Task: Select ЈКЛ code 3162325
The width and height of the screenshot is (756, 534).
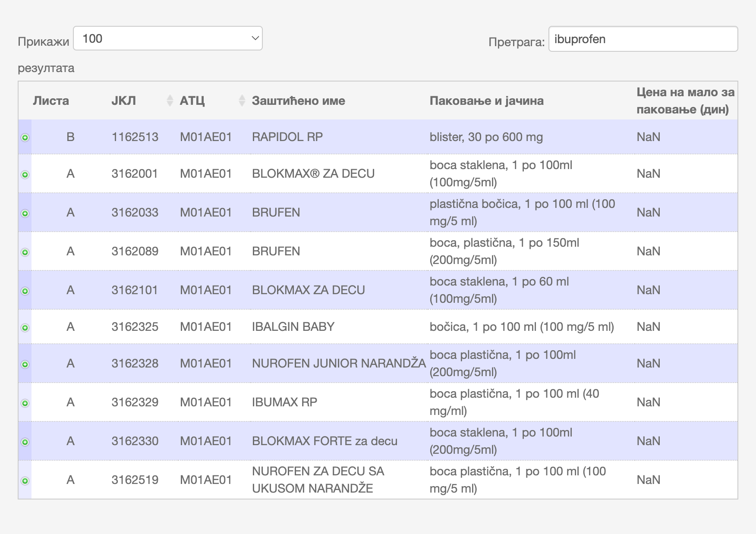Action: [135, 327]
